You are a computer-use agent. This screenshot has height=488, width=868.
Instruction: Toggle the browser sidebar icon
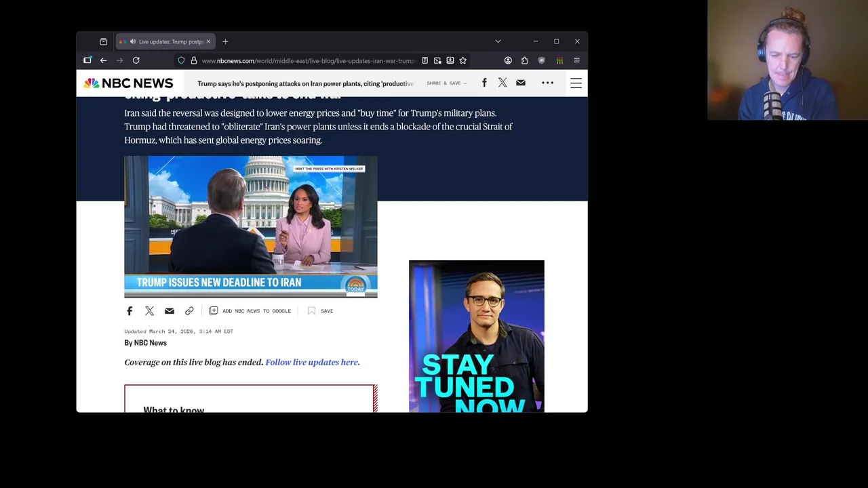87,60
